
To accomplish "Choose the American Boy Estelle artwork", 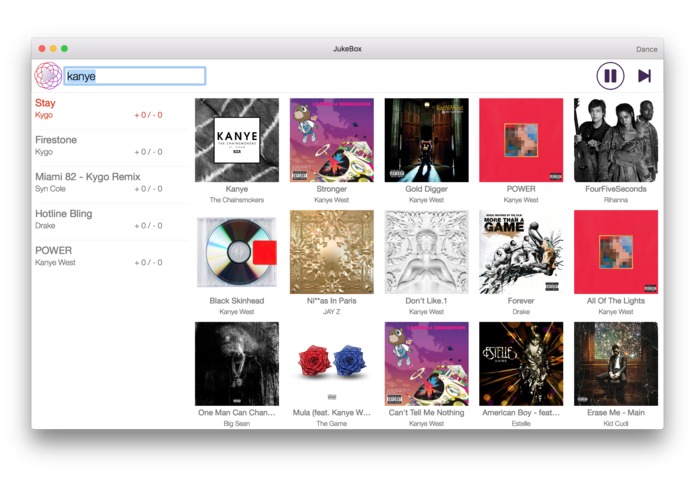I will tap(521, 364).
